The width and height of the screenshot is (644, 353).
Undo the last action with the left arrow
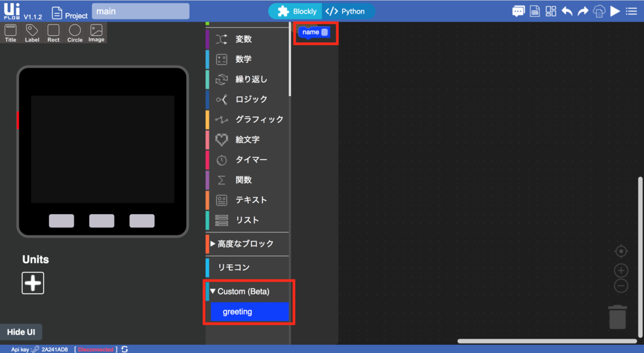(x=567, y=11)
